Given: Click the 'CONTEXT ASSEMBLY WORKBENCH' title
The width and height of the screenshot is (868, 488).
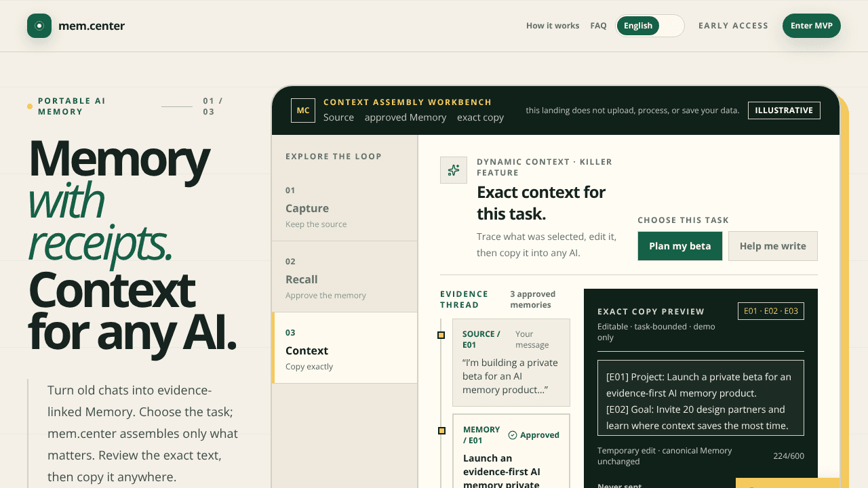Looking at the screenshot, I should (x=408, y=102).
